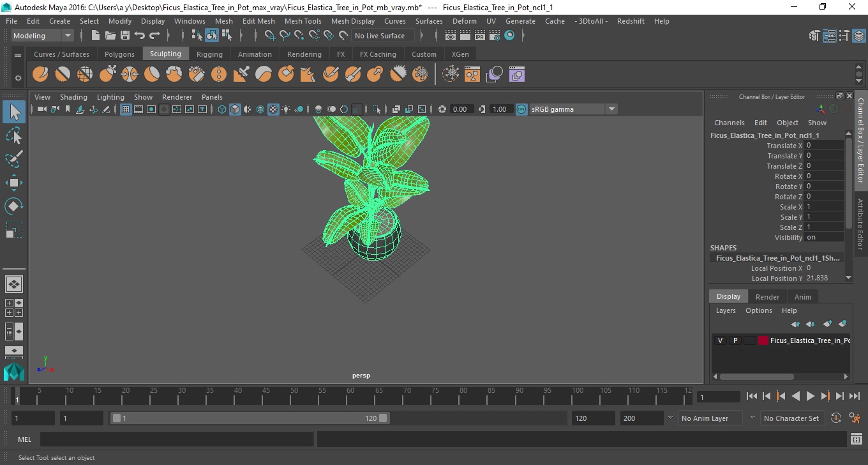The height and width of the screenshot is (465, 868).
Task: Select the Wax sculpt tool
Action: (264, 75)
